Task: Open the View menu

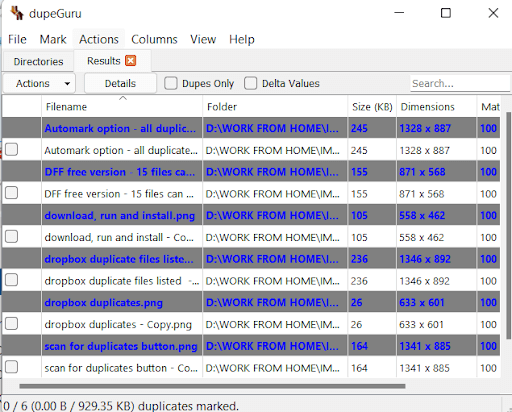Action: (x=203, y=39)
